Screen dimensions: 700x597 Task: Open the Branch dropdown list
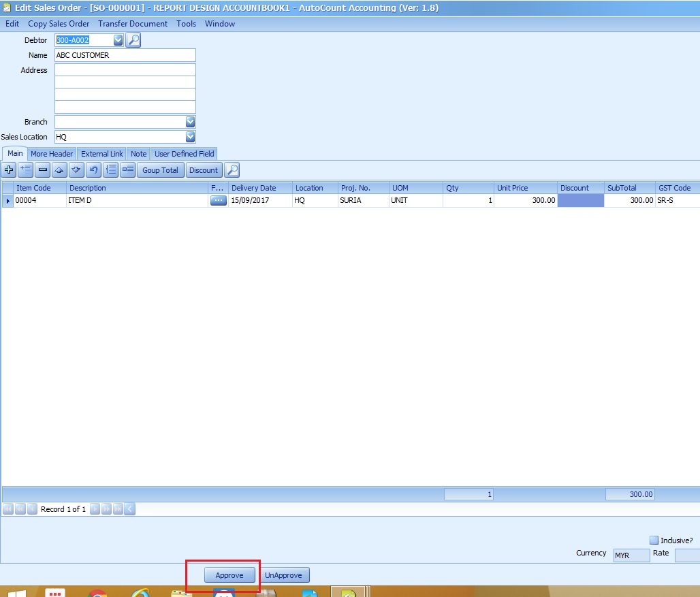click(190, 122)
